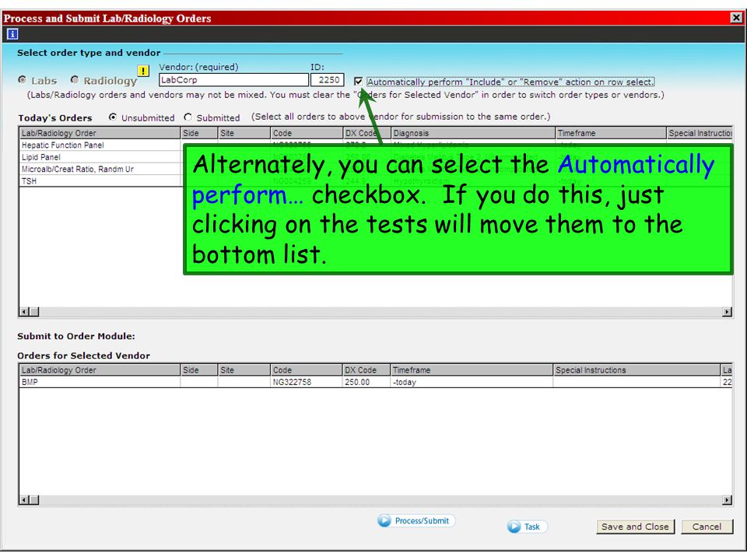Click Special Instructions header in Today's Orders table
Image resolution: width=747 pixels, height=560 pixels.
coord(700,133)
